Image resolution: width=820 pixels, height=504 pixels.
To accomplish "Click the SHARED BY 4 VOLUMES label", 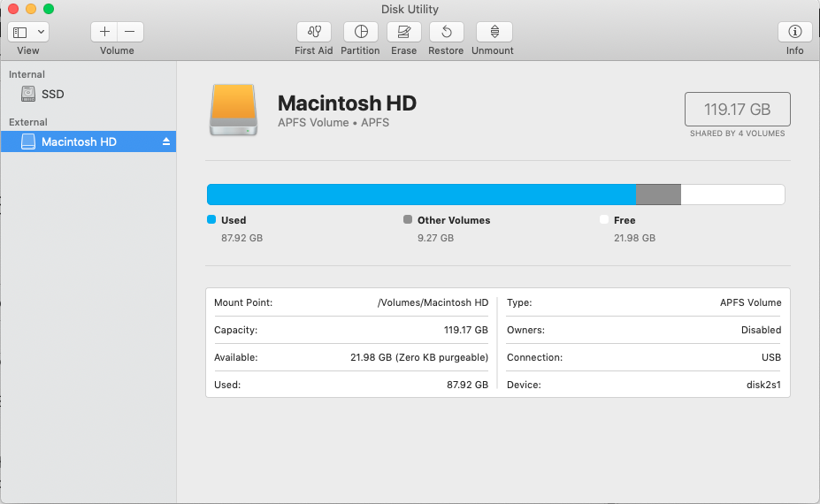I will click(x=738, y=134).
